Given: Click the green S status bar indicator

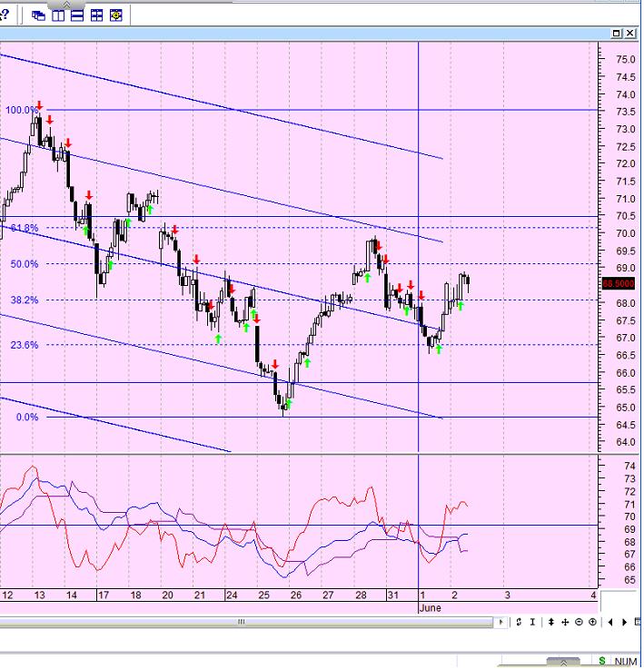Looking at the screenshot, I should click(x=601, y=661).
